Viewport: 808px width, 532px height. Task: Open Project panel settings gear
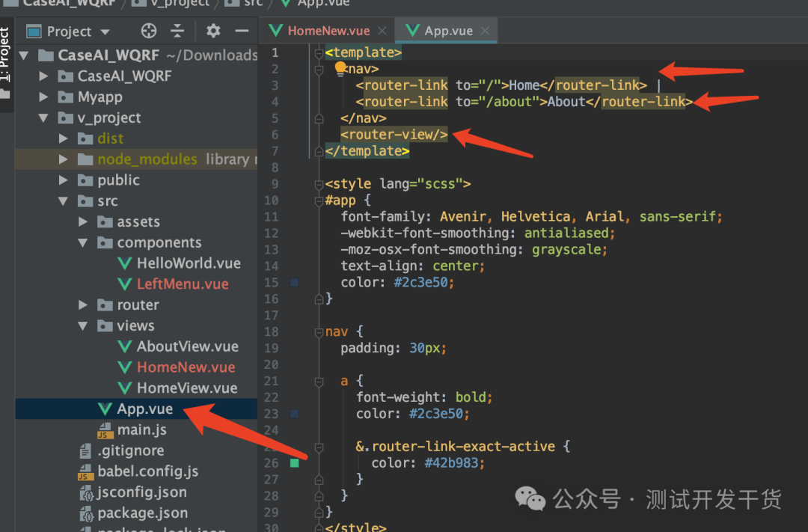(x=213, y=31)
